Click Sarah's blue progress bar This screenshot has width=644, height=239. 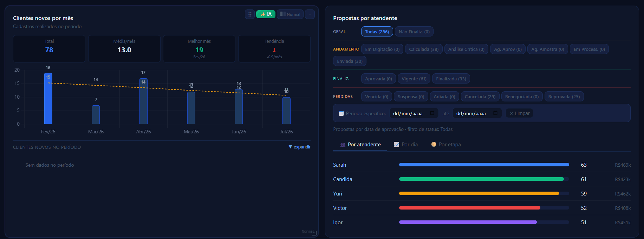[484, 165]
